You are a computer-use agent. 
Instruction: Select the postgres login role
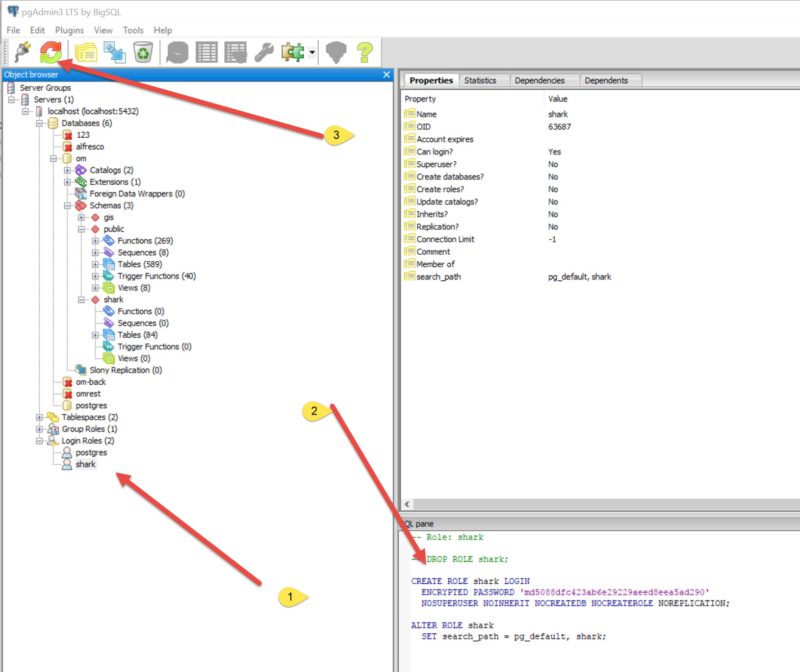[91, 453]
